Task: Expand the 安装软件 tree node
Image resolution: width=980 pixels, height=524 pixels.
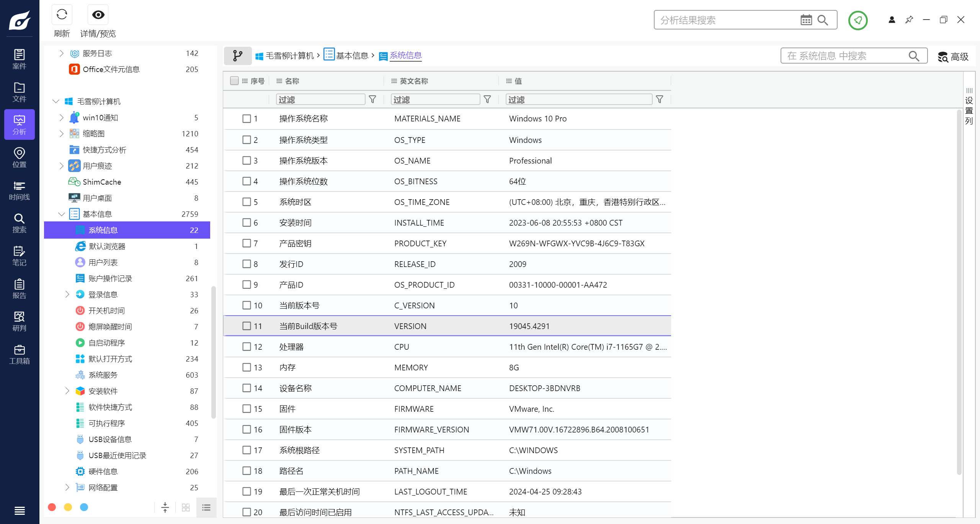Action: [67, 391]
